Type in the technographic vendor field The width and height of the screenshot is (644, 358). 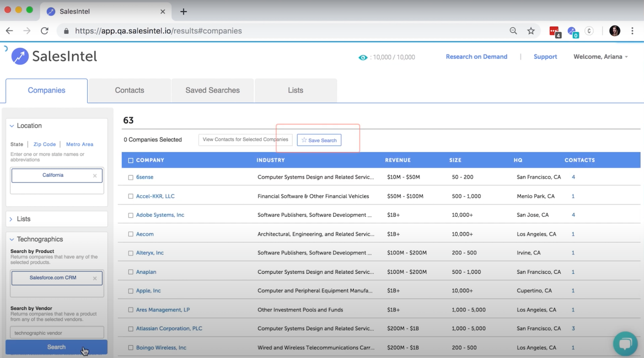57,333
